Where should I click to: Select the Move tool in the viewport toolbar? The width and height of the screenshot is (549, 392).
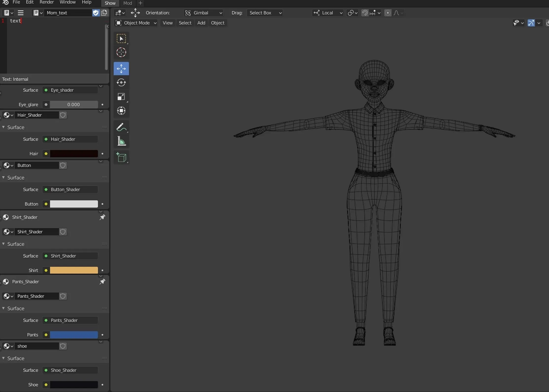121,69
